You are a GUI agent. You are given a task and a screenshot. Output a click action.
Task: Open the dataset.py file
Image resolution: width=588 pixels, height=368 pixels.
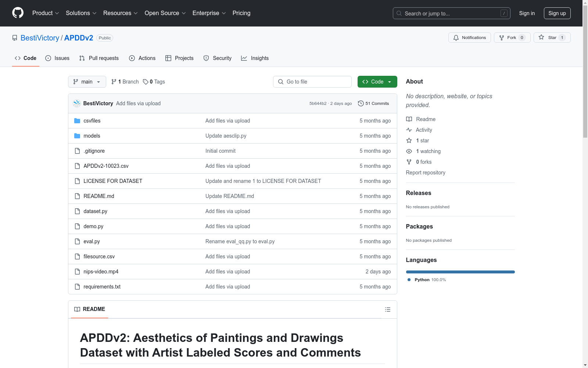pos(96,211)
